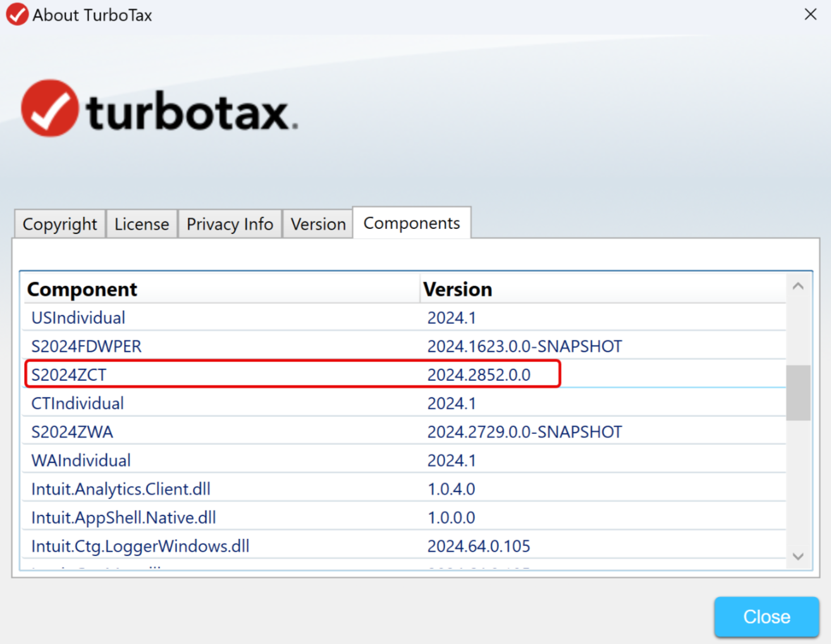
Task: Select the Components tab
Action: tap(412, 223)
